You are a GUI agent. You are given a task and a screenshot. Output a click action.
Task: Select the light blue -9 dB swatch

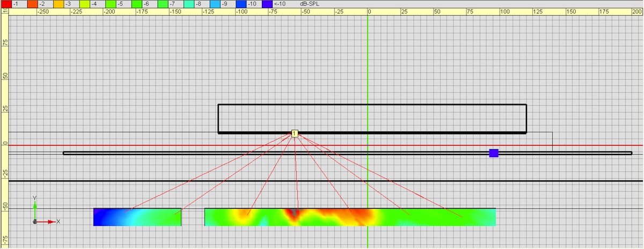(215, 3)
